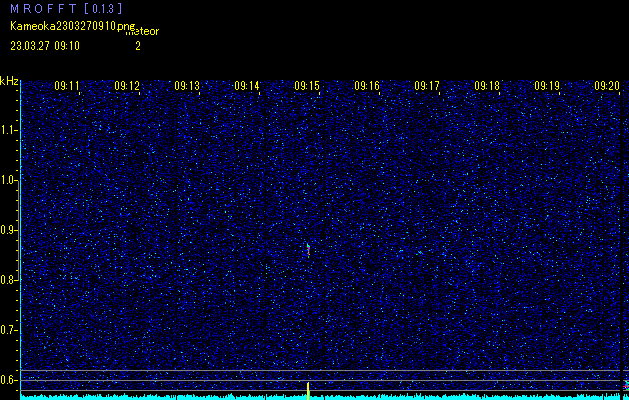Viewport: 629px width, 400px height.
Task: Click the yellow detection marker at the bottom
Action: (308, 391)
